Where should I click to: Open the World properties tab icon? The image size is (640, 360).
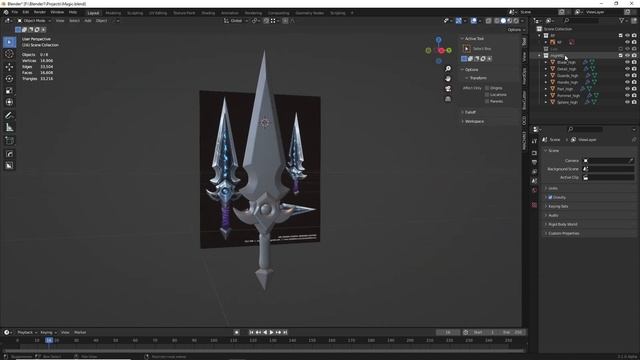534,190
